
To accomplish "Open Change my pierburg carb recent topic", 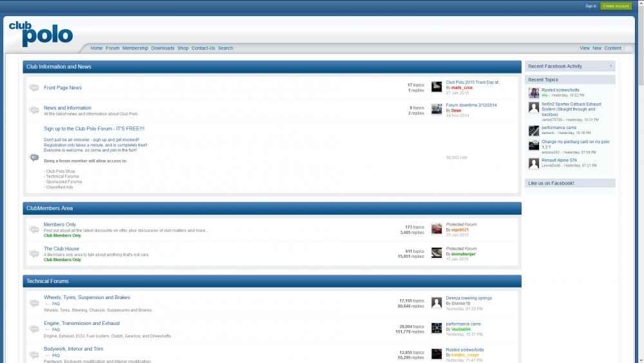I will pos(575,144).
